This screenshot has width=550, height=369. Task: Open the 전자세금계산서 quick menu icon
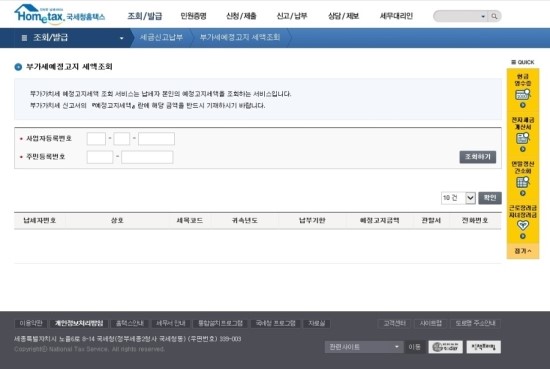tap(523, 138)
